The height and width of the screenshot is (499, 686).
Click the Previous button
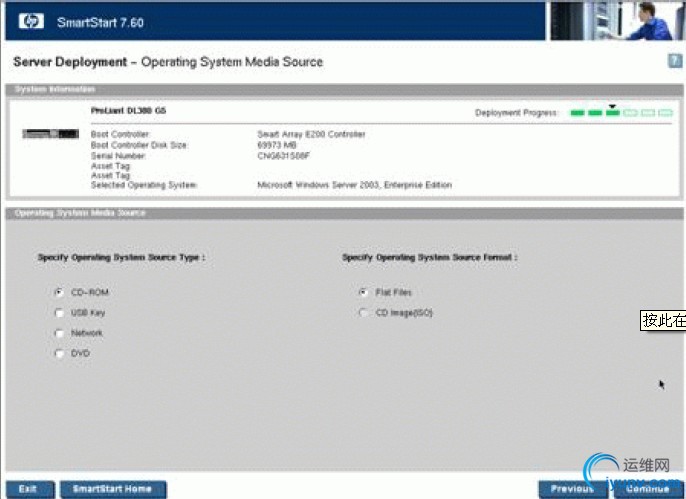tap(572, 489)
